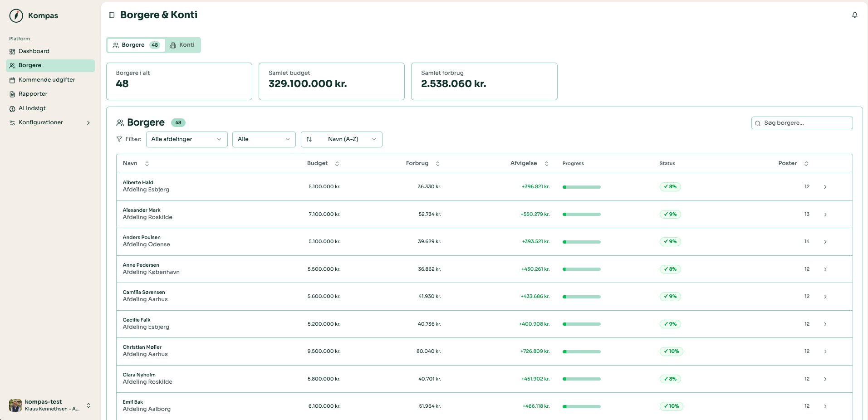The image size is (868, 420).
Task: Click the Kompas compass logo
Action: [x=16, y=15]
